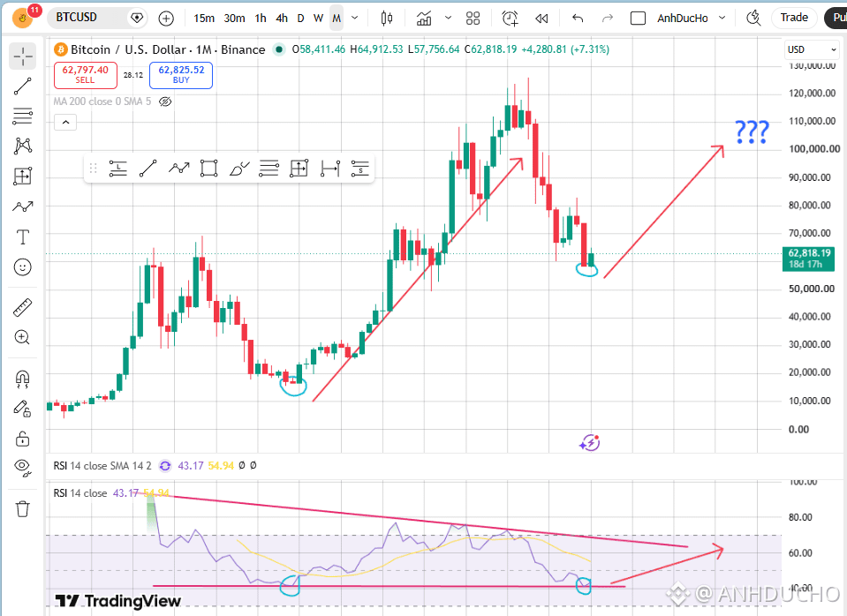Select horizontal lines tool in floating toolbar

(268, 169)
